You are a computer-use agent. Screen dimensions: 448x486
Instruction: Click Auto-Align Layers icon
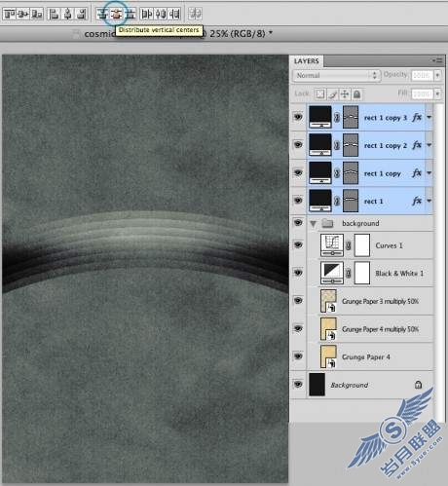coord(195,14)
